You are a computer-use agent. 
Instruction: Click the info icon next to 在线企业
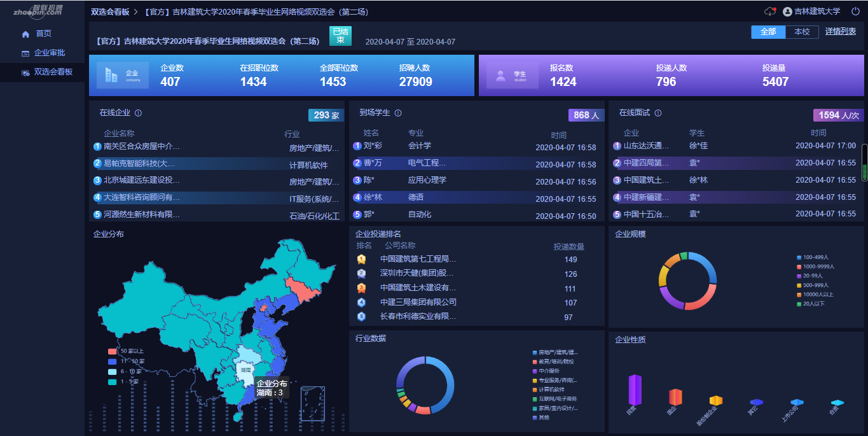click(x=138, y=113)
